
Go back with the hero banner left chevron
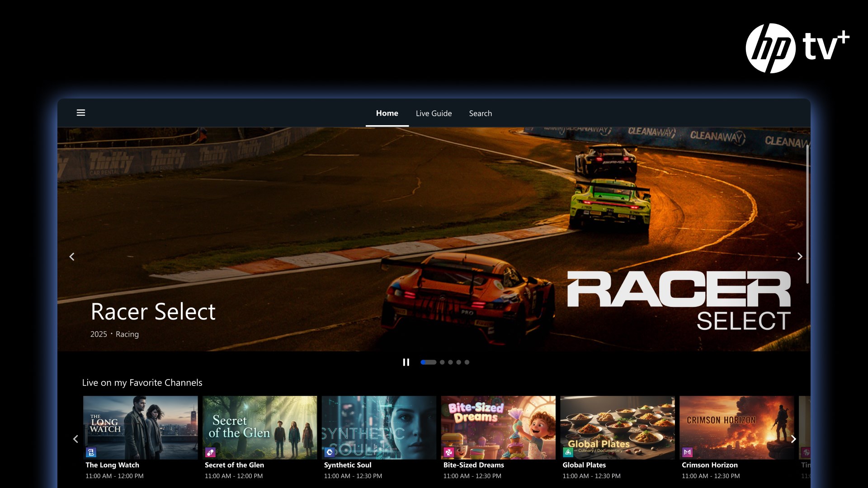tap(72, 256)
